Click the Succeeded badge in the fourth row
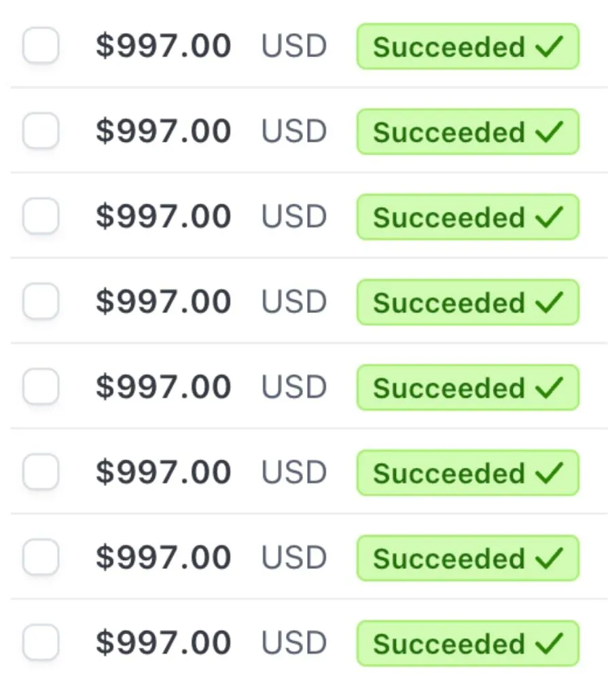608x700 pixels. coord(467,302)
